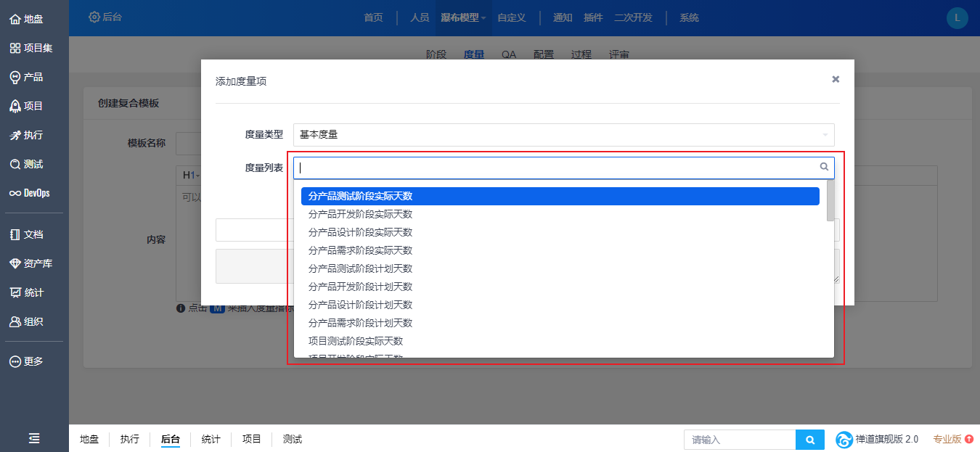Viewport: 980px width, 452px height.
Task: Open 更多 in the sidebar
Action: [x=26, y=361]
